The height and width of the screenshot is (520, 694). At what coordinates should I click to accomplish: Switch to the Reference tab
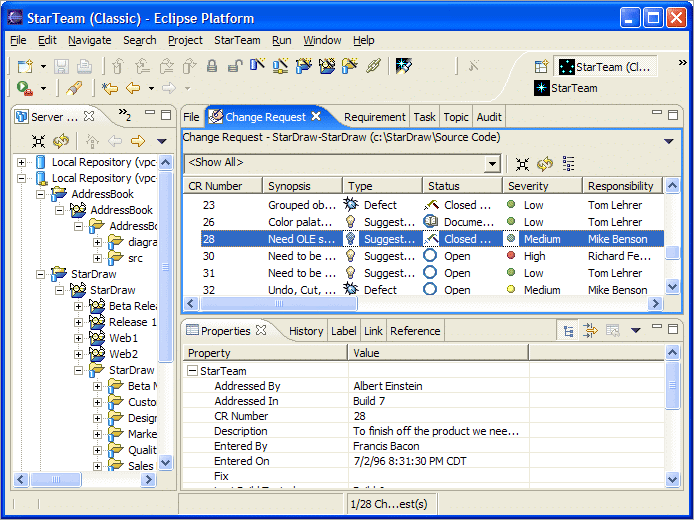pyautogui.click(x=415, y=331)
